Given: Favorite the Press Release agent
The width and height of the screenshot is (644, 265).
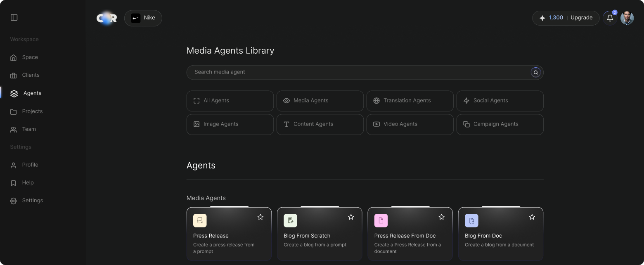Looking at the screenshot, I should pyautogui.click(x=260, y=217).
